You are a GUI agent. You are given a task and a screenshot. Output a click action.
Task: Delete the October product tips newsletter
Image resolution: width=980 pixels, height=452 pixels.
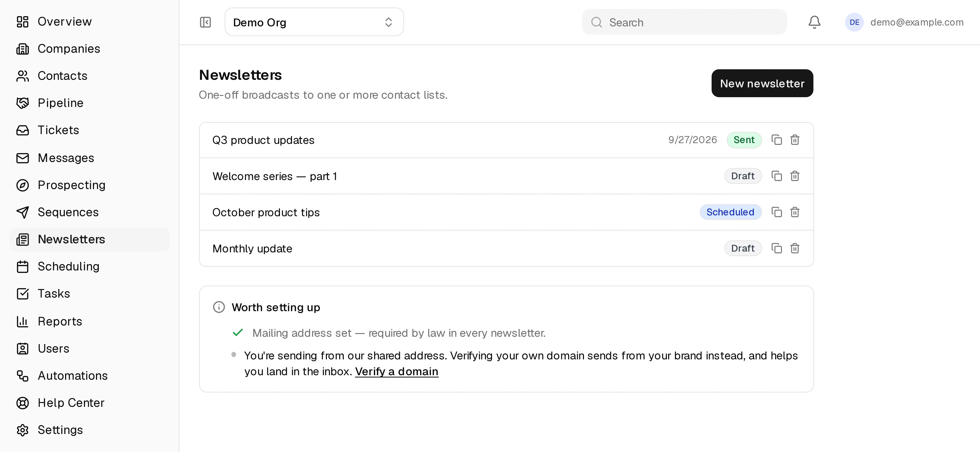[x=795, y=212]
